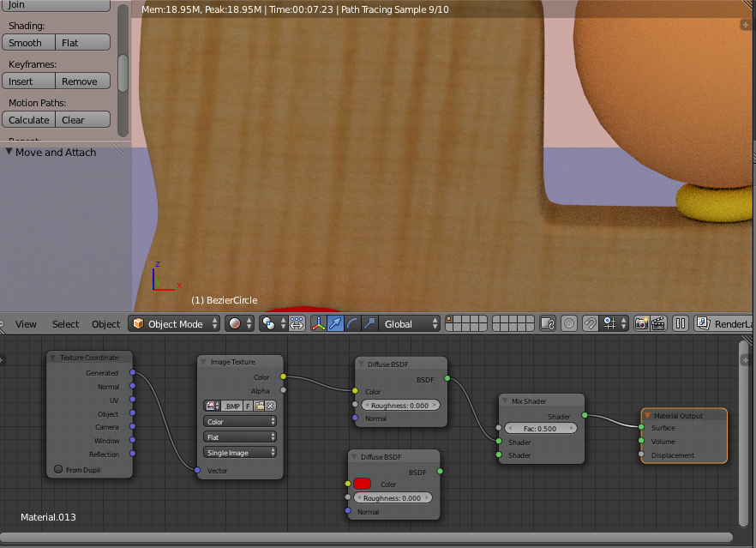Viewport: 756px width, 548px height.
Task: Click the Mix Shader output Shader socket
Action: pyautogui.click(x=585, y=415)
